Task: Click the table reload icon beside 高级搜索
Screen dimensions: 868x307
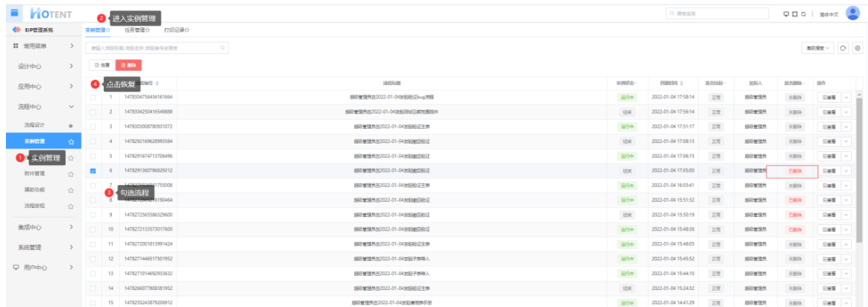Action: [843, 48]
